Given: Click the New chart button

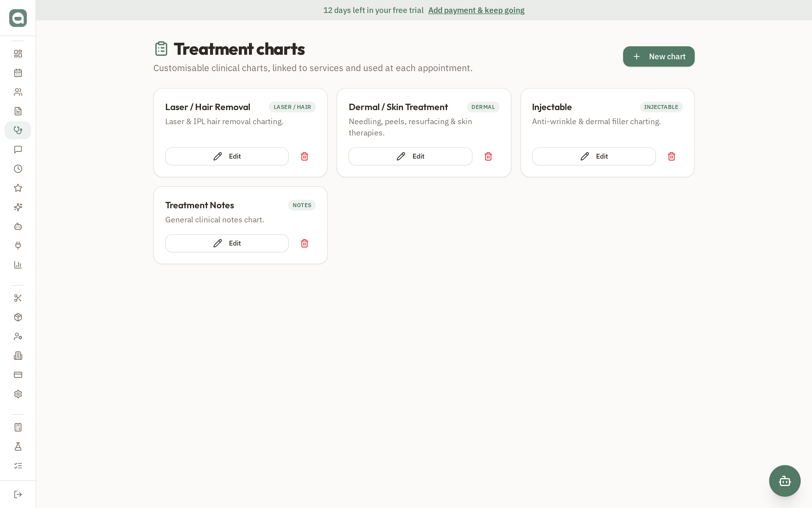Looking at the screenshot, I should 659,56.
